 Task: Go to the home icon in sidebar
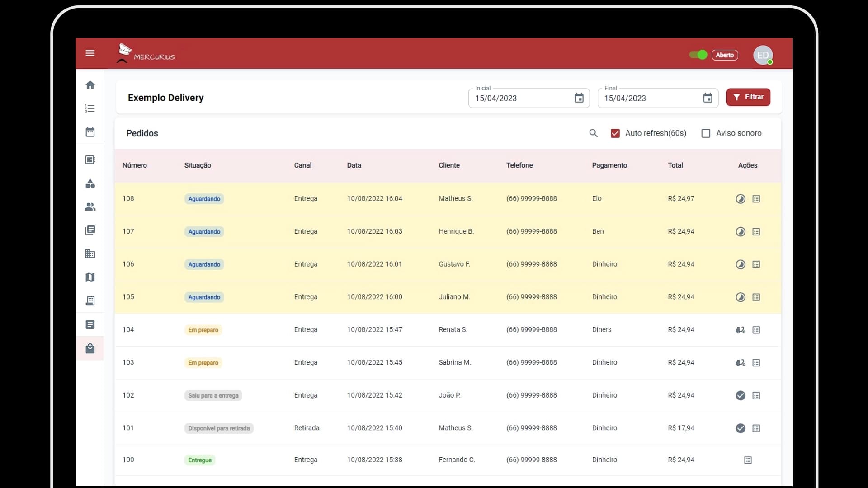pos(90,85)
